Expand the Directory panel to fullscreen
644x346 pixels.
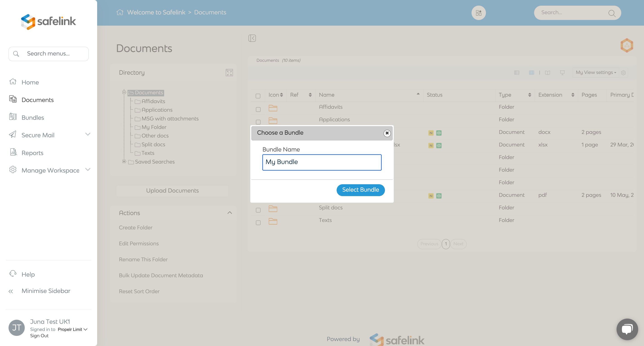pos(229,73)
